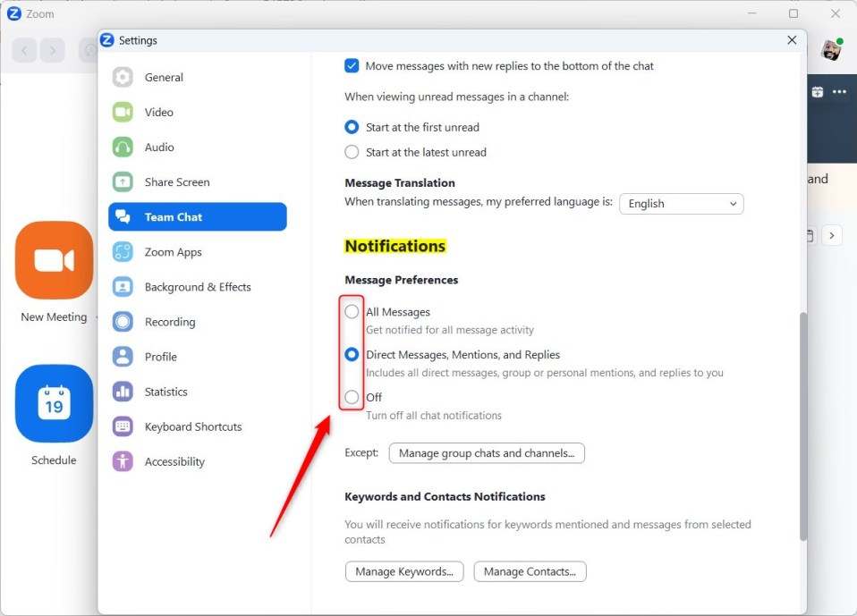The width and height of the screenshot is (857, 616).
Task: Select the Recording circle icon
Action: coord(123,322)
